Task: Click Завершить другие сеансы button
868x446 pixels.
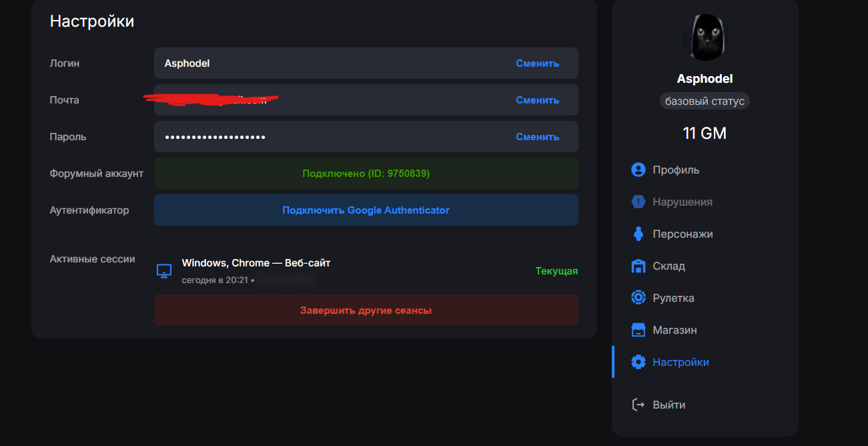Action: coord(366,310)
